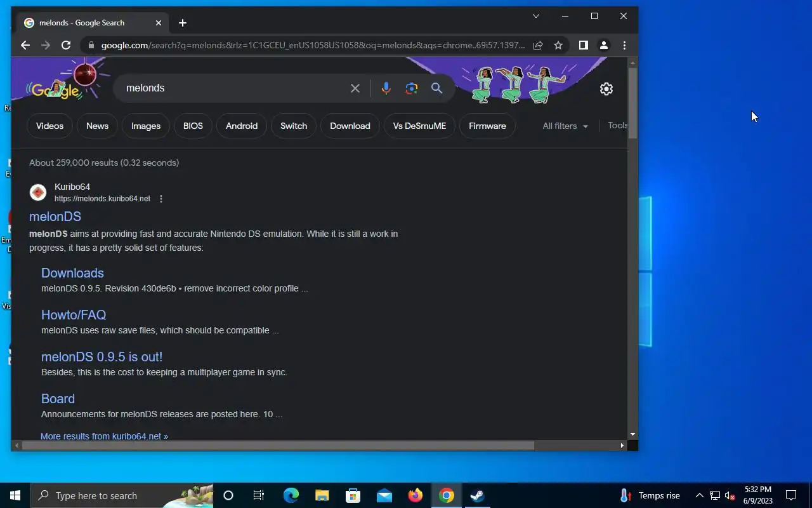
Task: Open Task View on taskbar
Action: (259, 495)
